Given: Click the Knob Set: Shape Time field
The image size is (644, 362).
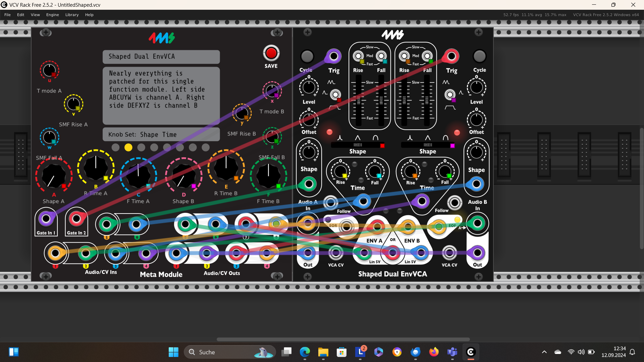Looking at the screenshot, I should 161,134.
